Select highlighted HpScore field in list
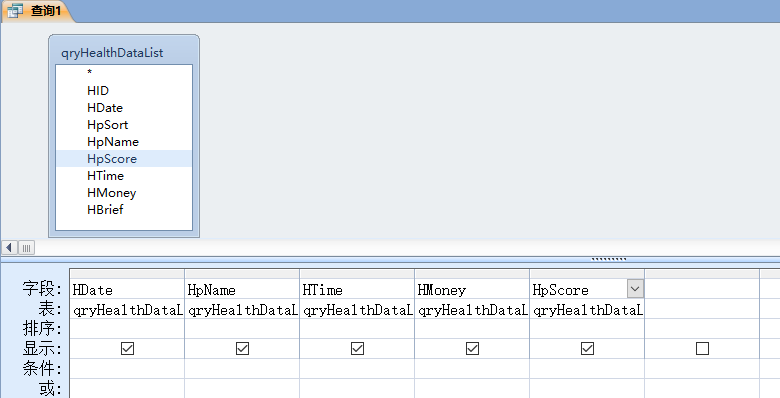The width and height of the screenshot is (780, 398). click(124, 158)
